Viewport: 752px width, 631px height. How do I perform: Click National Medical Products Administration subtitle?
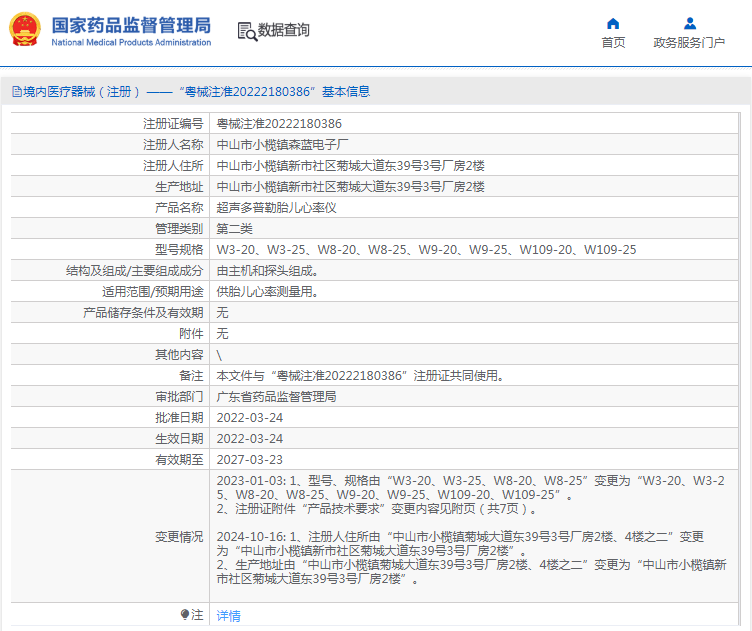tap(131, 42)
